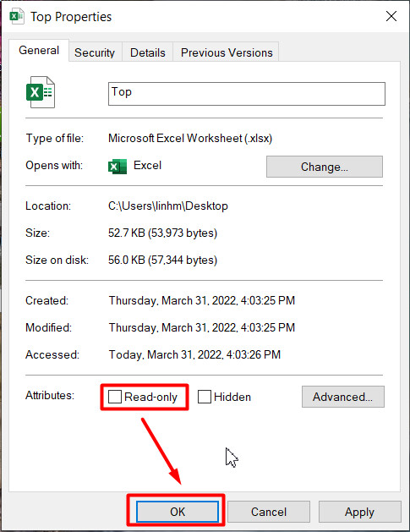Tick the Read-only checkbox
Viewport: 410px width, 532px height.
tap(115, 397)
